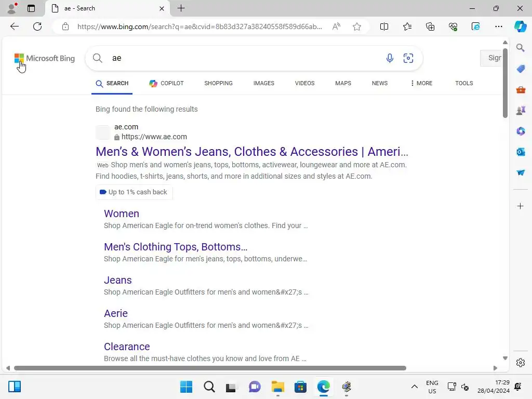Screen dimensions: 532x399
Task: Open Microsoft Store from taskbar
Action: (x=301, y=387)
